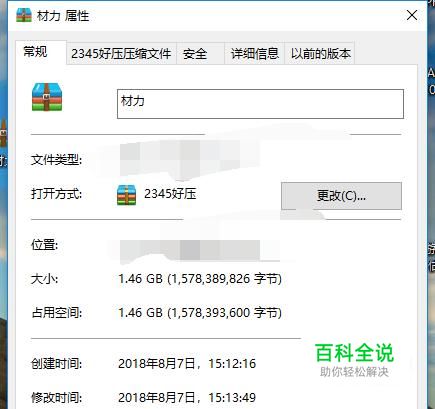Click the 位置 label
This screenshot has width=435, height=409.
coord(44,245)
